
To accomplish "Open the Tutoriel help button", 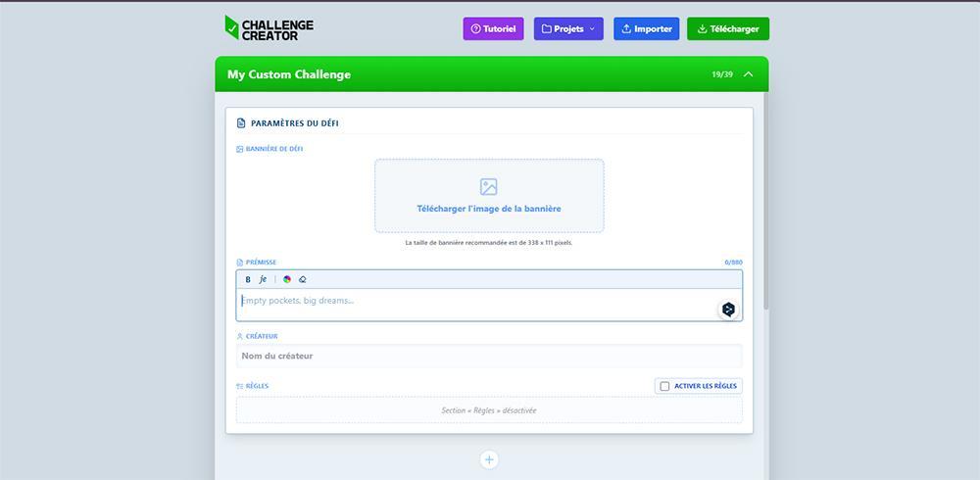I will pyautogui.click(x=493, y=28).
